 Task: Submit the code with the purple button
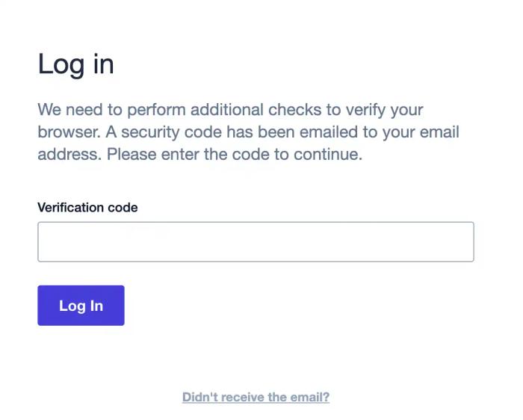(x=81, y=305)
